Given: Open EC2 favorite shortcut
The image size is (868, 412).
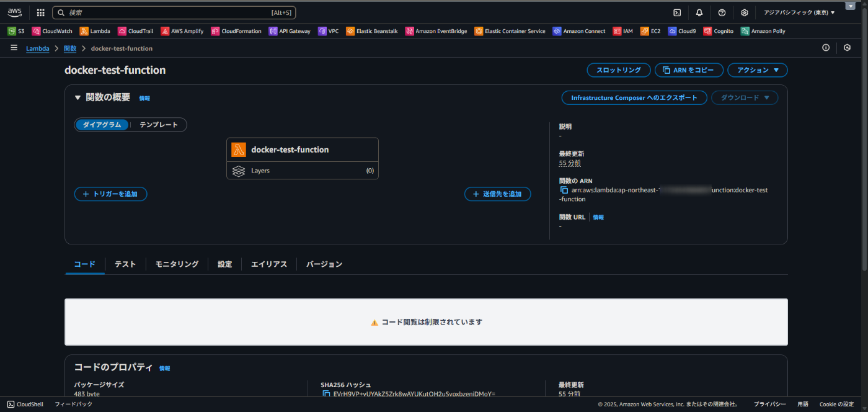Looking at the screenshot, I should pyautogui.click(x=650, y=31).
